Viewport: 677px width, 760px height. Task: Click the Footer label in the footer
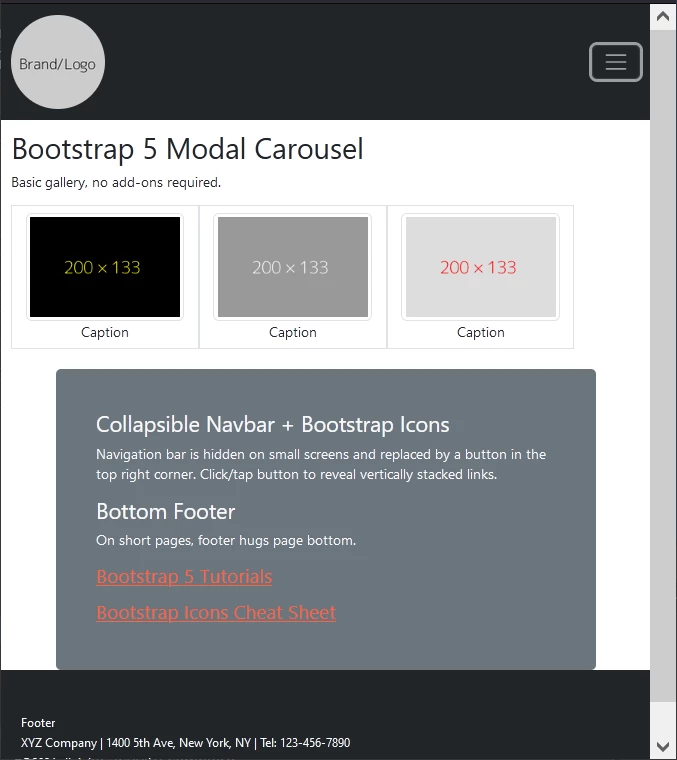pyautogui.click(x=38, y=723)
